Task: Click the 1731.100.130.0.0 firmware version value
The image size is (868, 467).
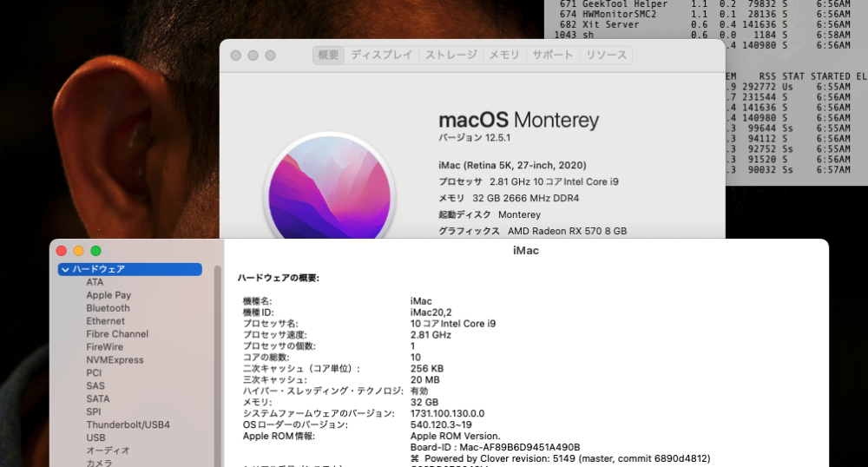Action: click(x=447, y=413)
